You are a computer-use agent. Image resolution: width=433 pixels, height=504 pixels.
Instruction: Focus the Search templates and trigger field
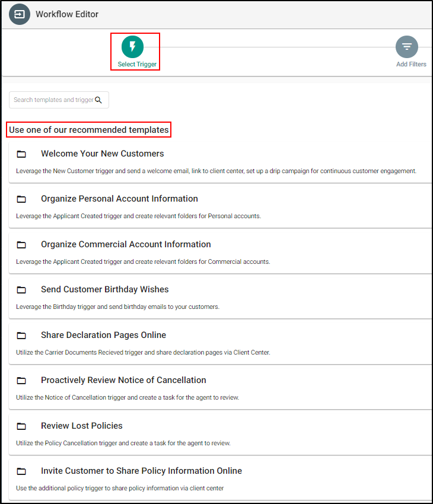[59, 100]
